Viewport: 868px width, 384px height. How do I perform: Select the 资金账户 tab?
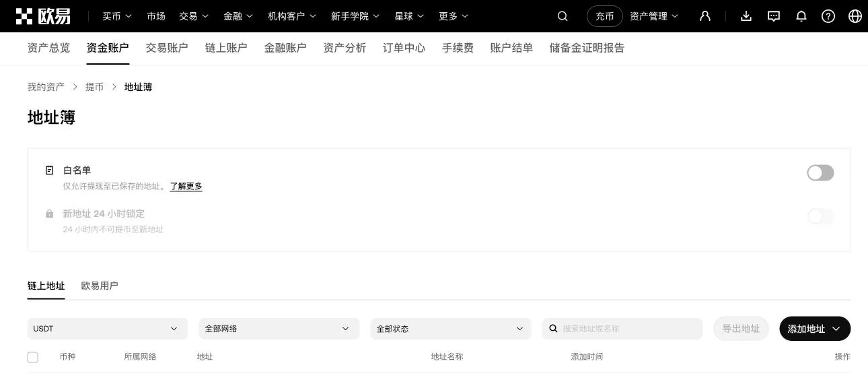[108, 48]
